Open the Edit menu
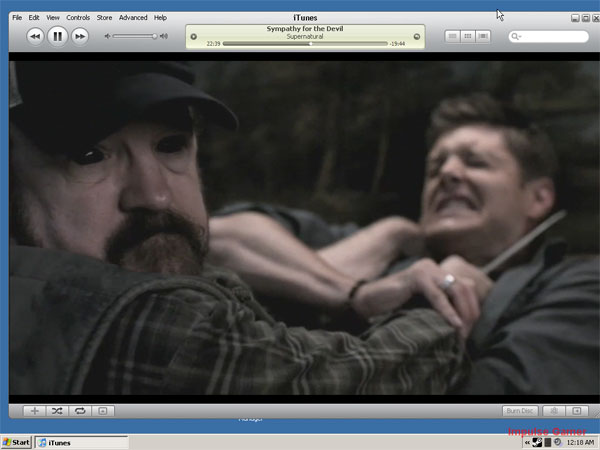600x450 pixels. pos(34,18)
